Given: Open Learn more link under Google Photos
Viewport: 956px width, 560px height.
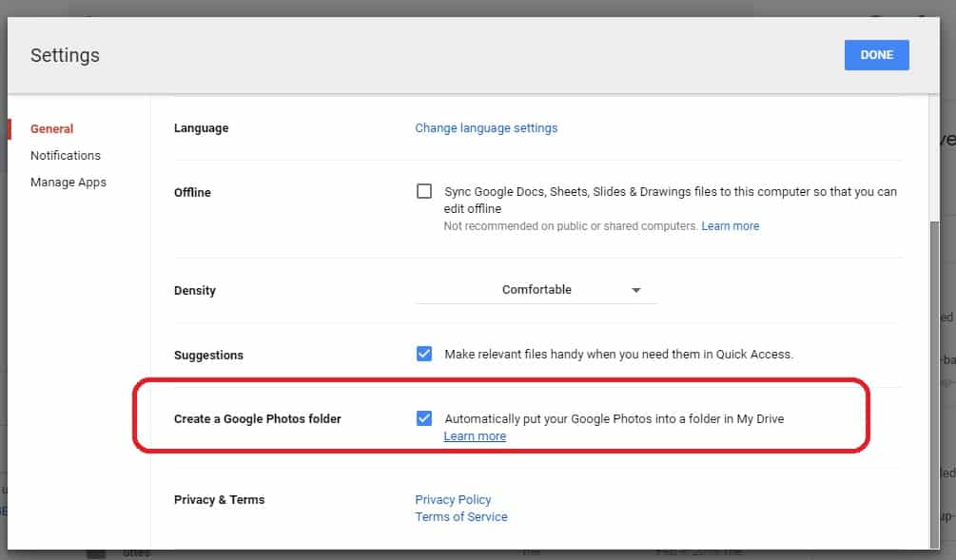Looking at the screenshot, I should pyautogui.click(x=475, y=436).
